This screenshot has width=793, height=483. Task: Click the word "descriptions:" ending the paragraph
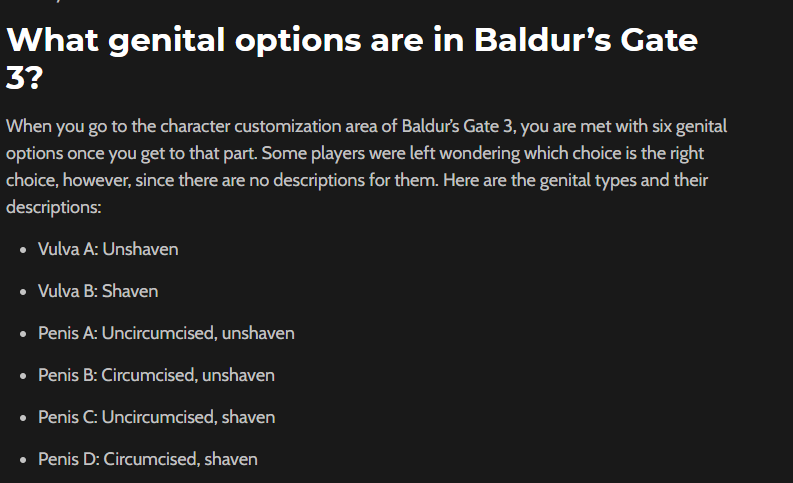coord(53,208)
